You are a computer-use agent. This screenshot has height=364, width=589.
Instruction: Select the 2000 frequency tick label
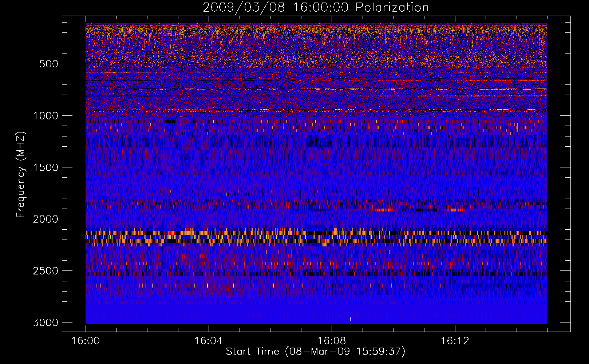coord(46,219)
